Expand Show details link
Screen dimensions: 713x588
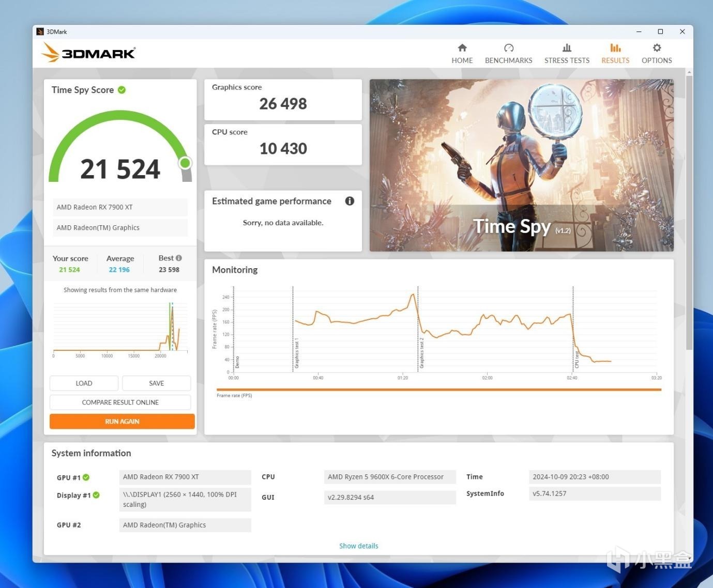[359, 546]
